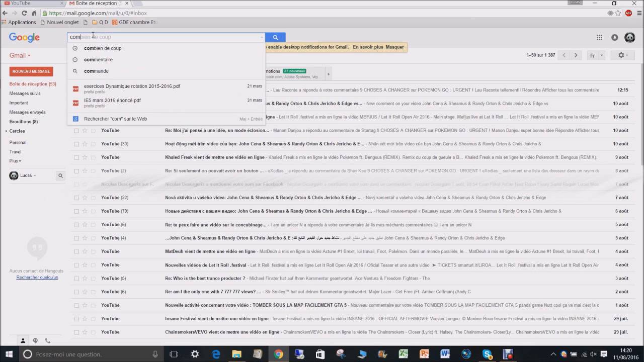Open Hangouts contacts person icon
Screen dimensions: 644x362
coord(23,340)
